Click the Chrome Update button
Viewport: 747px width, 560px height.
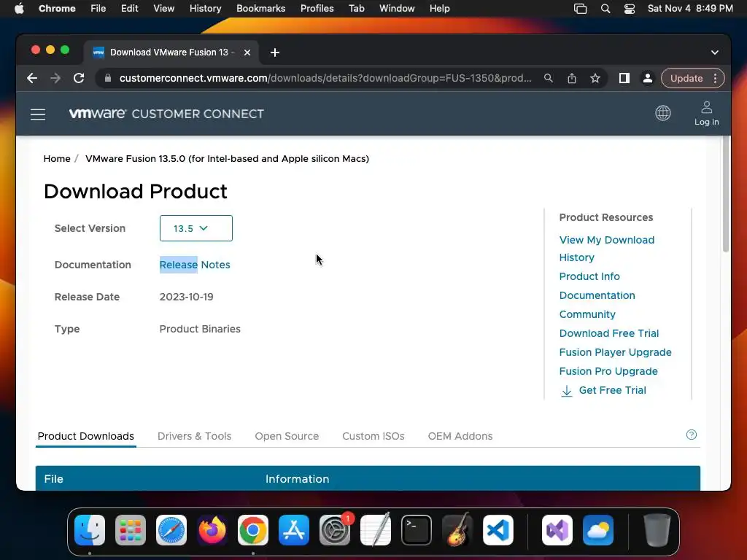pos(686,78)
